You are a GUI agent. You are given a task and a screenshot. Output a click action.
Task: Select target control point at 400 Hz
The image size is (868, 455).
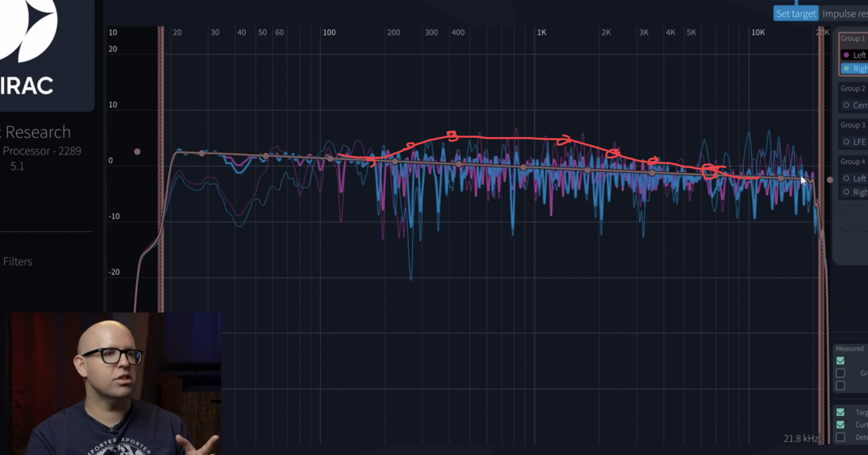(x=459, y=164)
